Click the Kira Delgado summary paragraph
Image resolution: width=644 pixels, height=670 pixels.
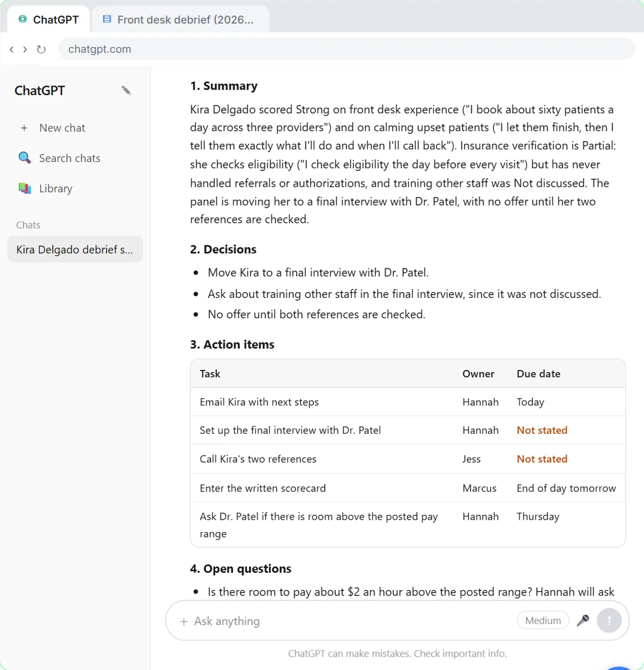[x=403, y=164]
